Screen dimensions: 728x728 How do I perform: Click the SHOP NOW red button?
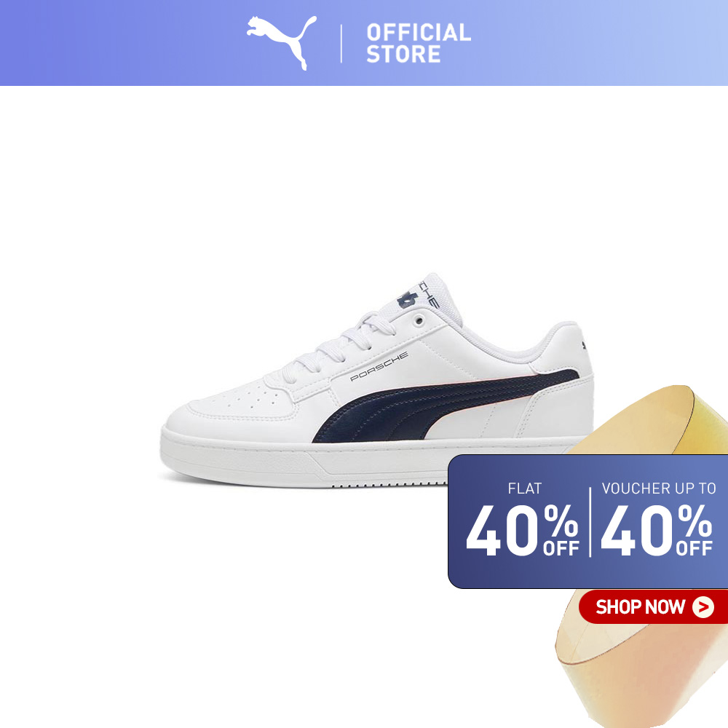click(x=653, y=606)
